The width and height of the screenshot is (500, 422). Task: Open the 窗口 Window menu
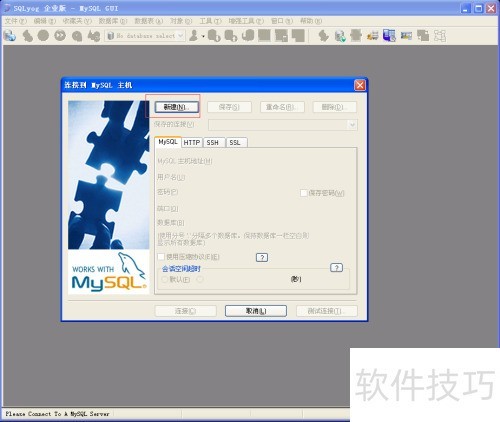tap(282, 21)
